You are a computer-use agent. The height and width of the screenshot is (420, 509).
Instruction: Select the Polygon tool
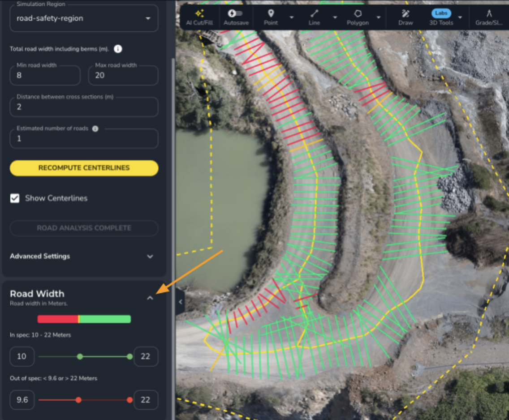tap(358, 17)
